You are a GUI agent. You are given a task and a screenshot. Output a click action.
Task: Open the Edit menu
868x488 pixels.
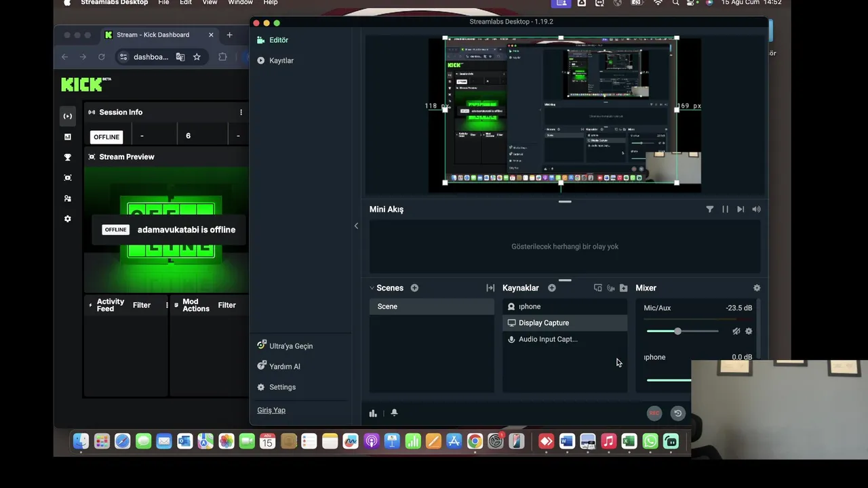pos(186,3)
